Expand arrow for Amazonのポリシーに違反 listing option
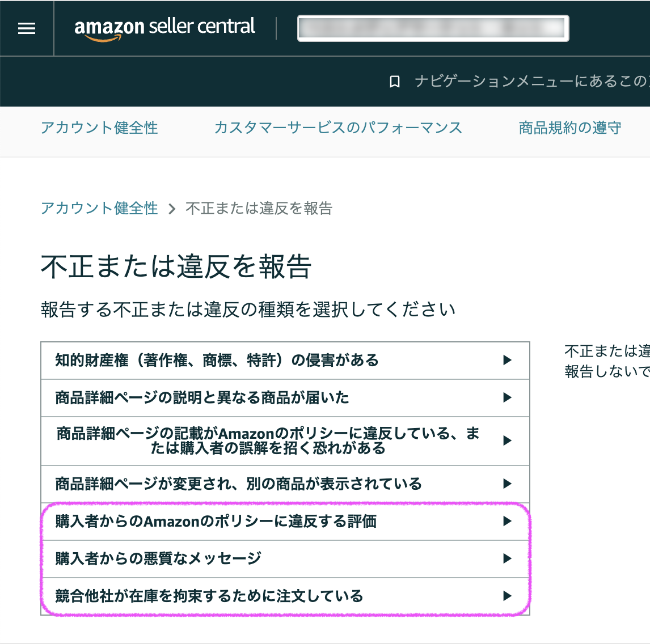This screenshot has height=644, width=650. point(507,440)
